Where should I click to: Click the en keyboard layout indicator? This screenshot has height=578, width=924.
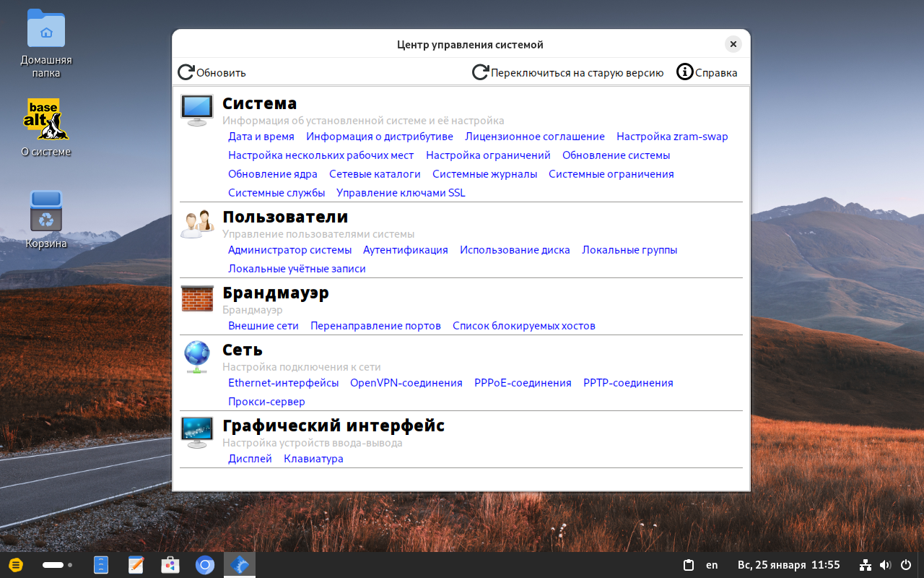tap(711, 564)
